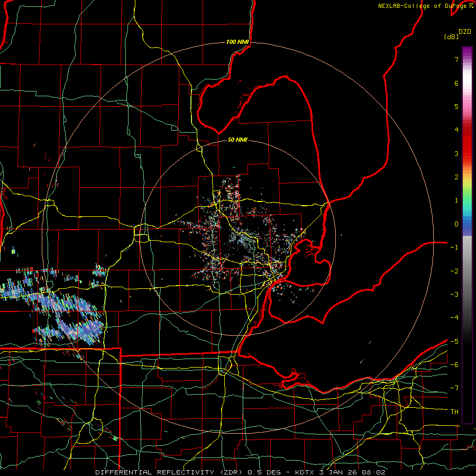
Task: Click the 1 dB value on the color scale
Action: click(x=456, y=200)
